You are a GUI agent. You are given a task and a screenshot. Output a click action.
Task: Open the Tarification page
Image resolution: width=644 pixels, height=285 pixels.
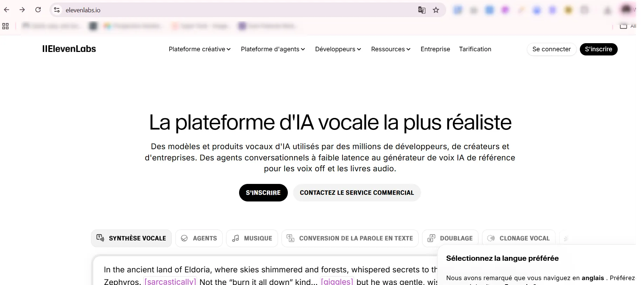[475, 49]
